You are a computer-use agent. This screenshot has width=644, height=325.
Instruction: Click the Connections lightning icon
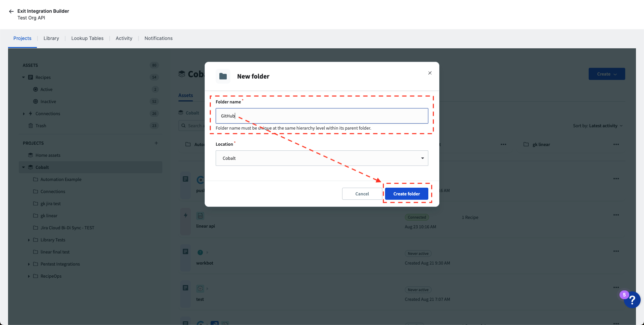(31, 113)
